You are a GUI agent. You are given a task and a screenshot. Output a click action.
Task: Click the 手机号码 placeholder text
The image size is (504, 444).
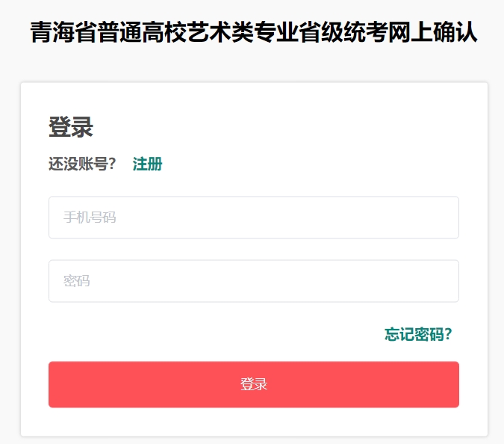point(90,218)
